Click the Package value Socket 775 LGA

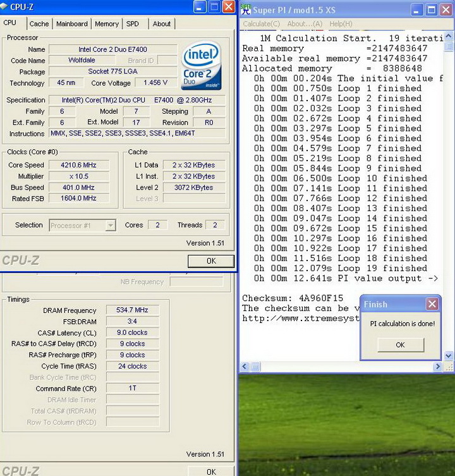coord(112,71)
